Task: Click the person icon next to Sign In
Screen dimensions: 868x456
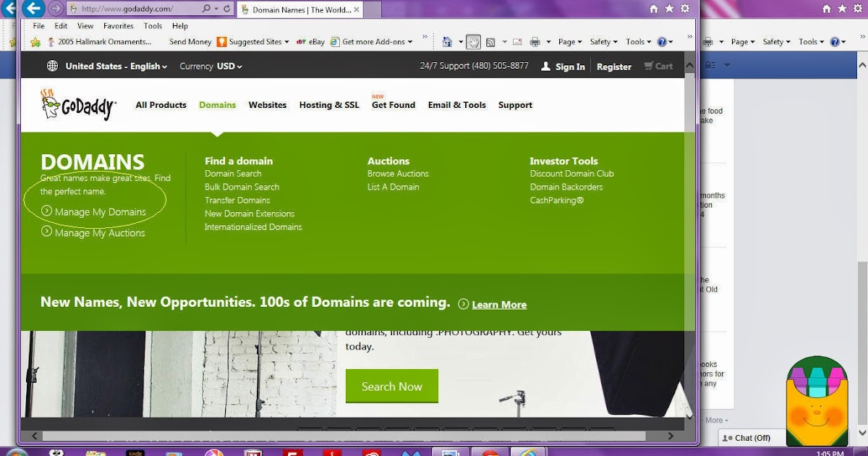Action: [546, 66]
